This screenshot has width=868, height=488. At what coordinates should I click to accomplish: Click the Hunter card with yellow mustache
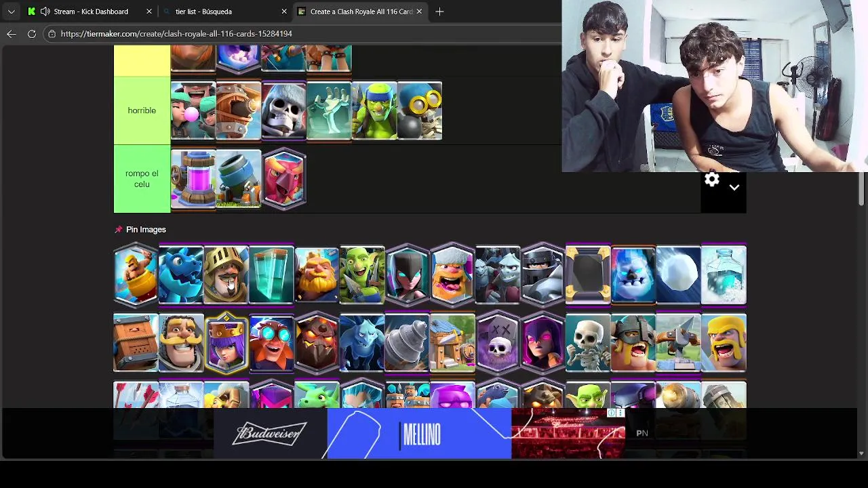(x=181, y=343)
